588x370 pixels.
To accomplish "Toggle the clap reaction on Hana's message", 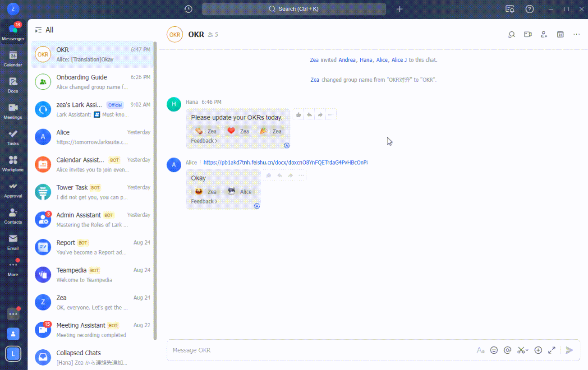I will click(206, 131).
